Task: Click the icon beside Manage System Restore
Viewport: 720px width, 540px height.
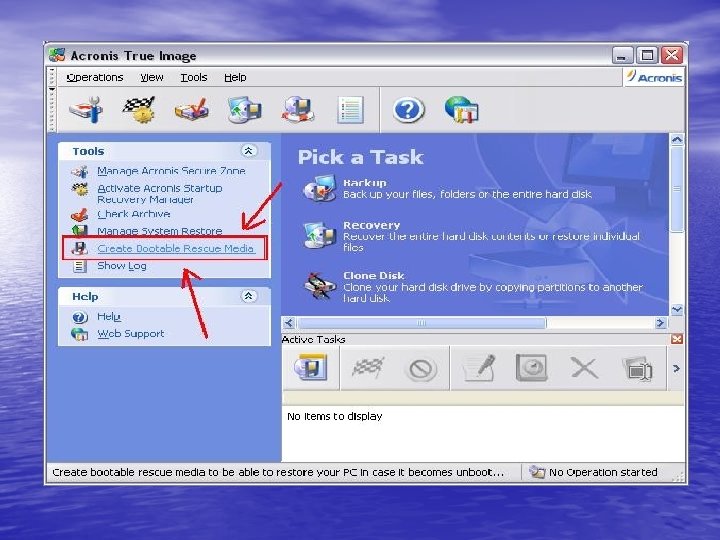Action: click(80, 231)
